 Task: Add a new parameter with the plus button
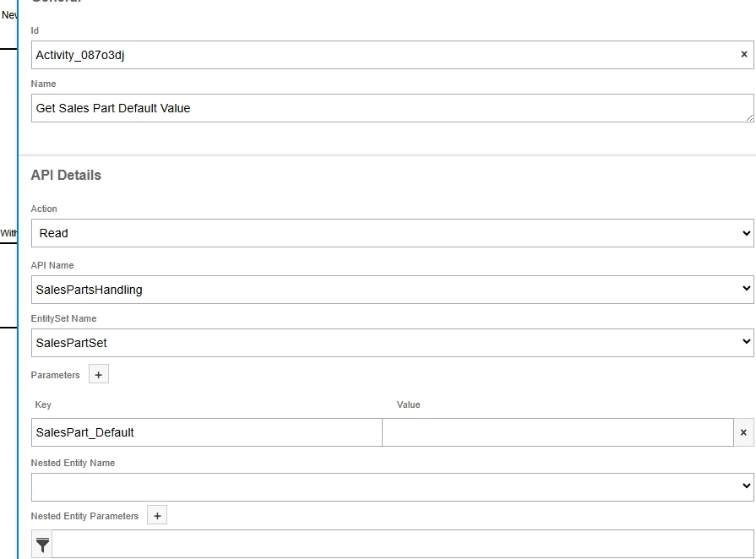pos(99,375)
